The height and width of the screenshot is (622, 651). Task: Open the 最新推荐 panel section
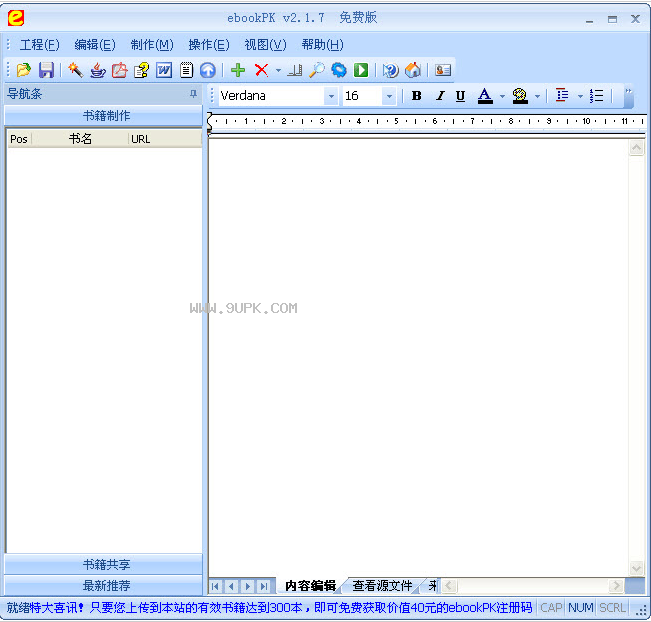click(103, 585)
